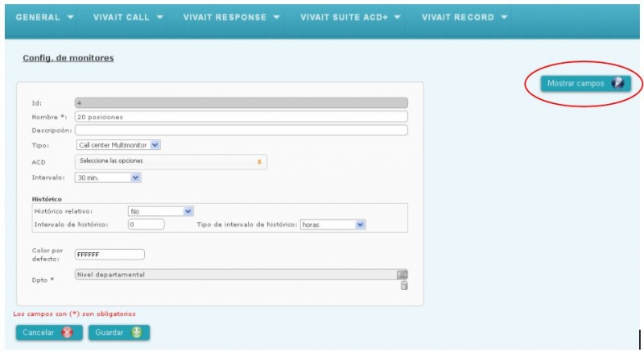Open the Intervalo dropdown
Viewport: 644px width, 353px height.
[x=108, y=178]
